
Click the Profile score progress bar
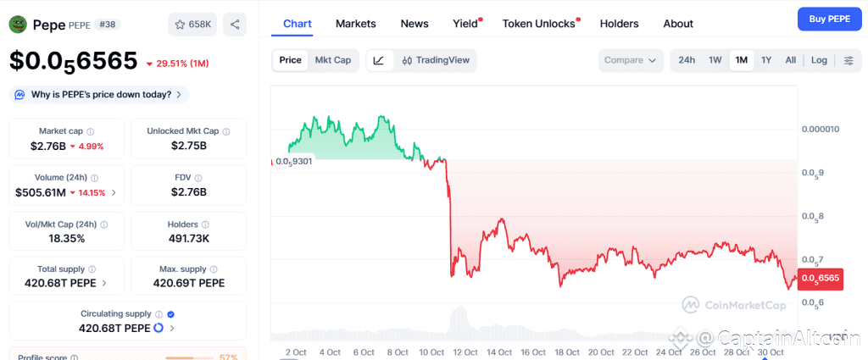[189, 357]
